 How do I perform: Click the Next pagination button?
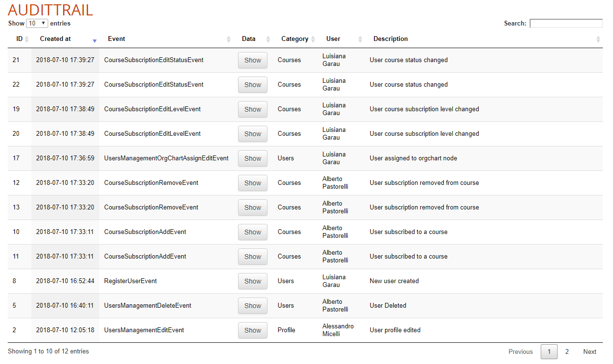[589, 351]
